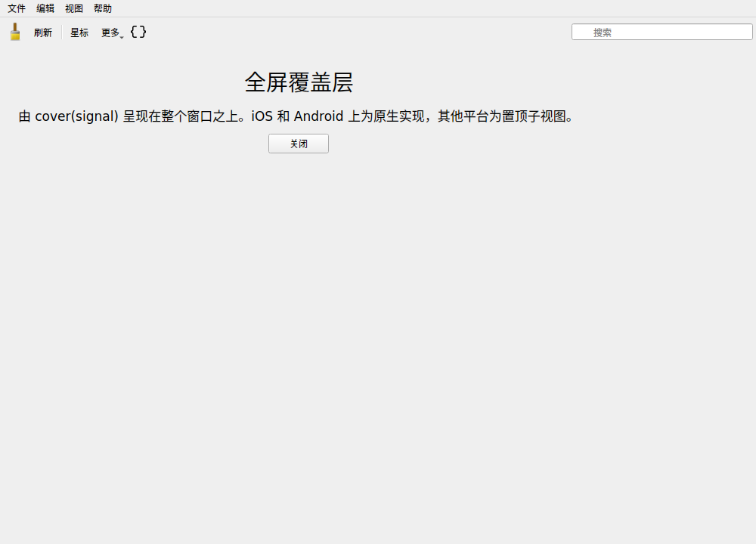Click the 星标 toolbar button

click(x=79, y=32)
